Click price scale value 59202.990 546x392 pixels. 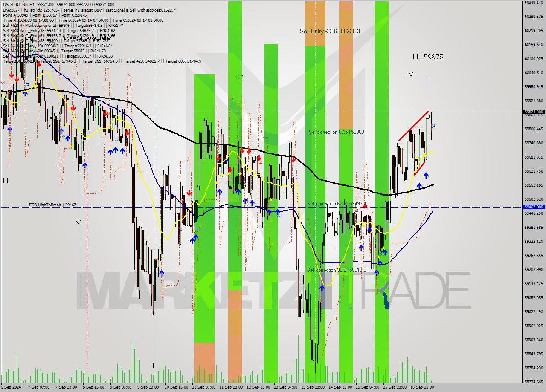tap(534, 269)
